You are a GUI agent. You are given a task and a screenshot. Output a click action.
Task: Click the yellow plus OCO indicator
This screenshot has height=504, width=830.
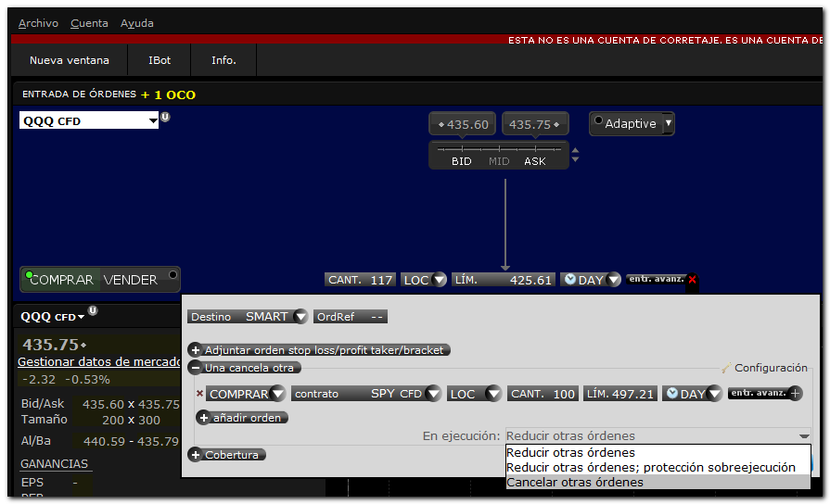coord(169,94)
